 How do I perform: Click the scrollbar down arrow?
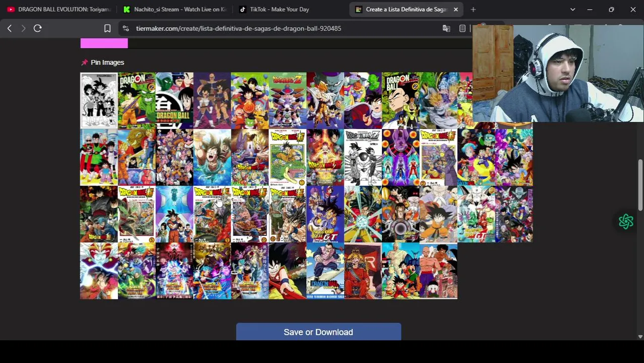click(640, 337)
